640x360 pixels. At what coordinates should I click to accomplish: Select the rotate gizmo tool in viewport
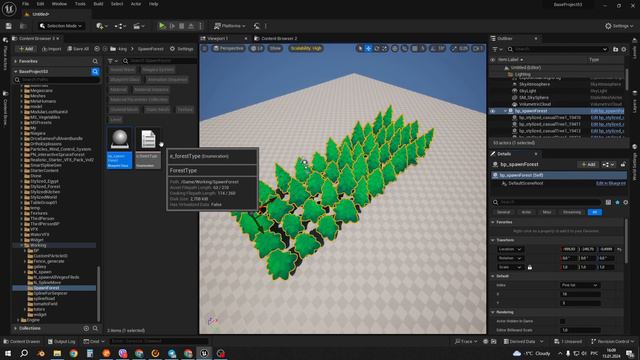pos(376,49)
